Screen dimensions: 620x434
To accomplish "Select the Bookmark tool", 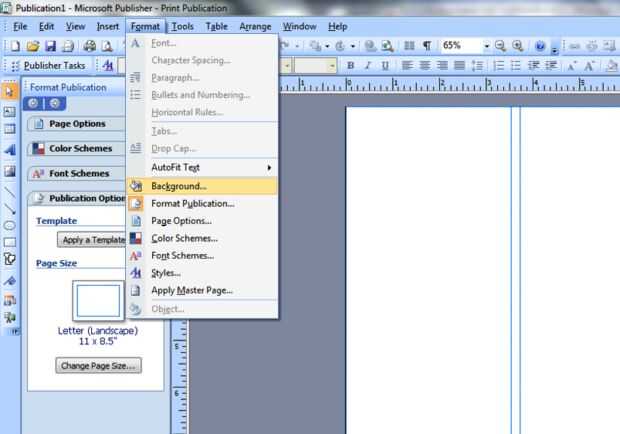I will pyautogui.click(x=9, y=281).
